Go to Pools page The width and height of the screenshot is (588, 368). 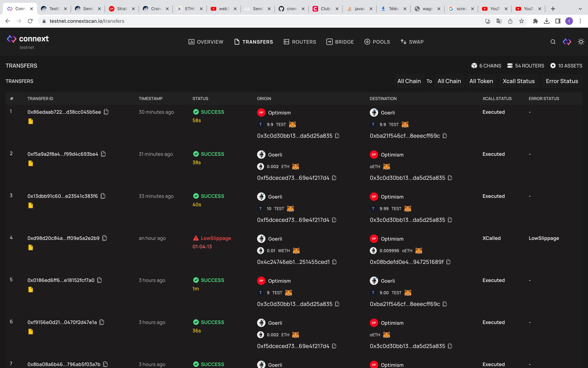(377, 42)
